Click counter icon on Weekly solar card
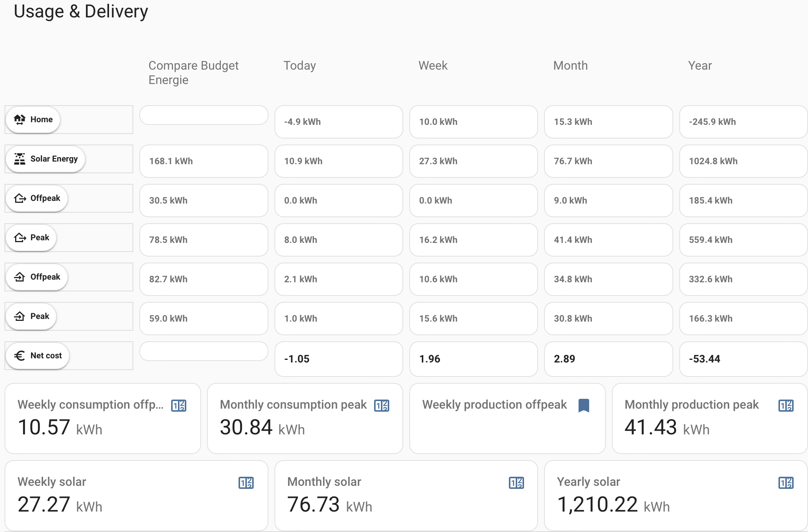808x532 pixels. (x=246, y=483)
